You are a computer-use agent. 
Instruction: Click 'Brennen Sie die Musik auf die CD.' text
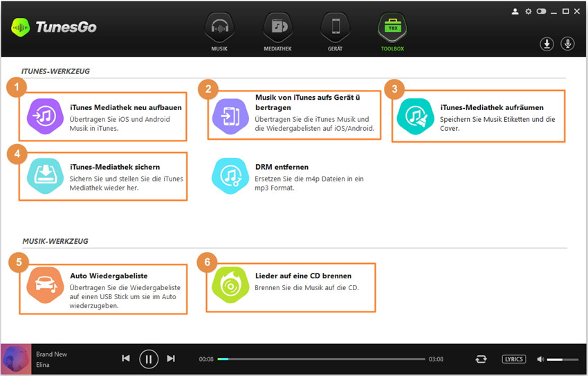[x=306, y=288]
